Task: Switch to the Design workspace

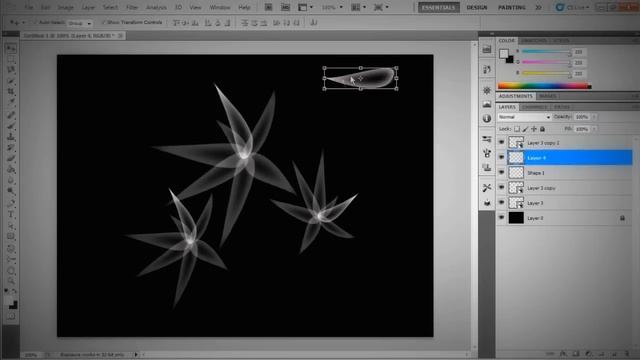Action: pos(476,7)
